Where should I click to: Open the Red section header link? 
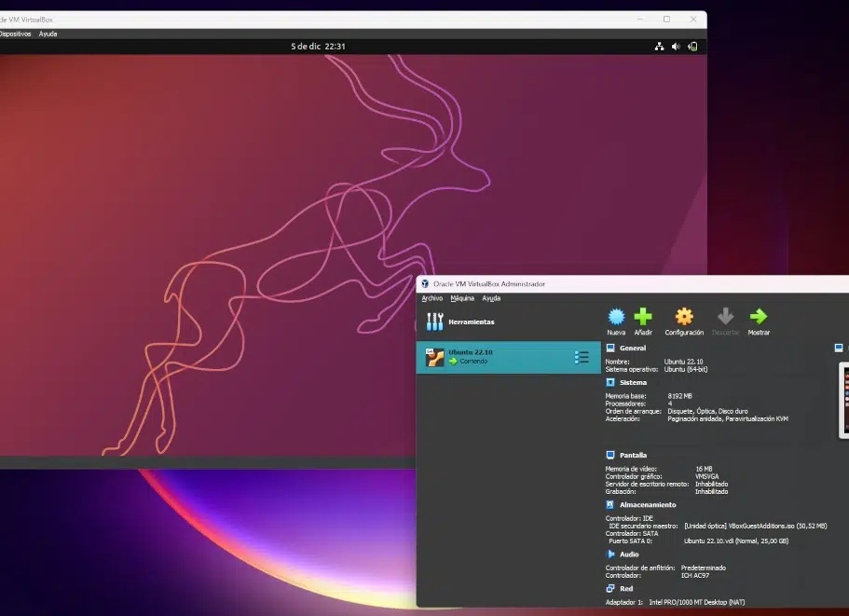pyautogui.click(x=626, y=588)
